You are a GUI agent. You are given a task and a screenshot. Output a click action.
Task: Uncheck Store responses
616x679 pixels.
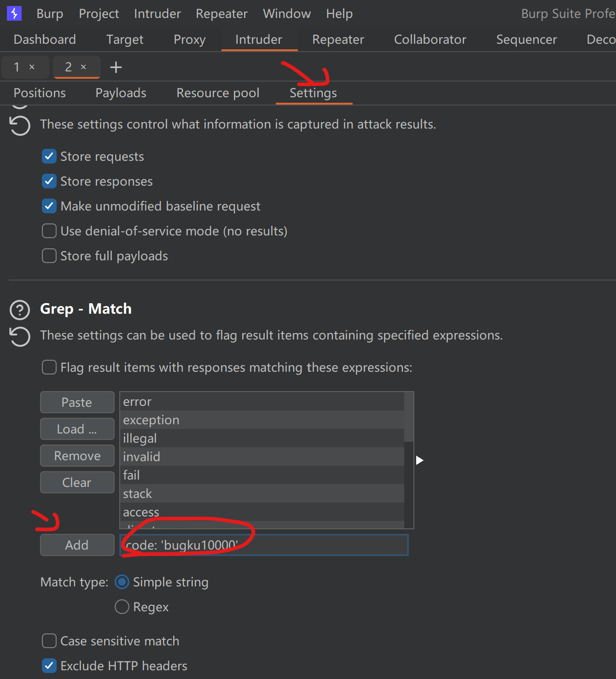click(49, 181)
